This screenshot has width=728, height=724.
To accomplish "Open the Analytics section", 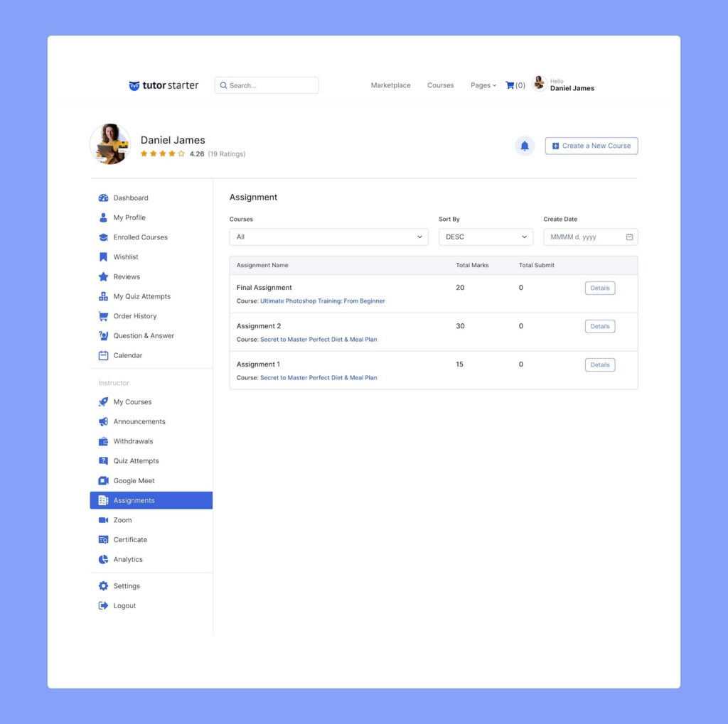I will [128, 559].
